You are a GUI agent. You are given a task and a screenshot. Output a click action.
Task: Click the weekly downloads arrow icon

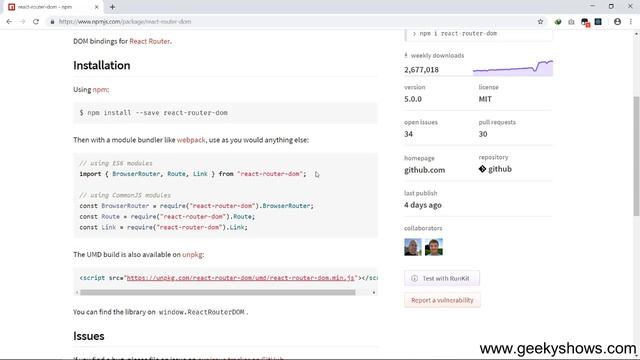point(406,55)
